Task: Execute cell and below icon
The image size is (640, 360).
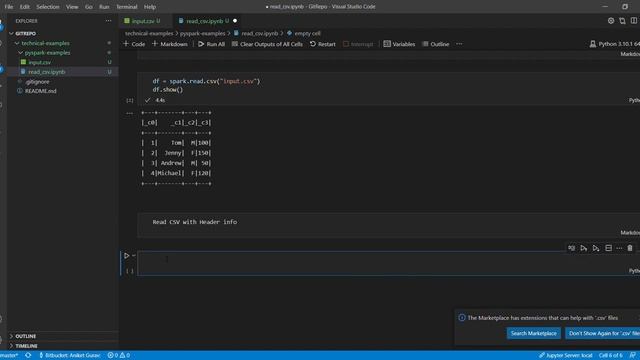Action: (596, 248)
